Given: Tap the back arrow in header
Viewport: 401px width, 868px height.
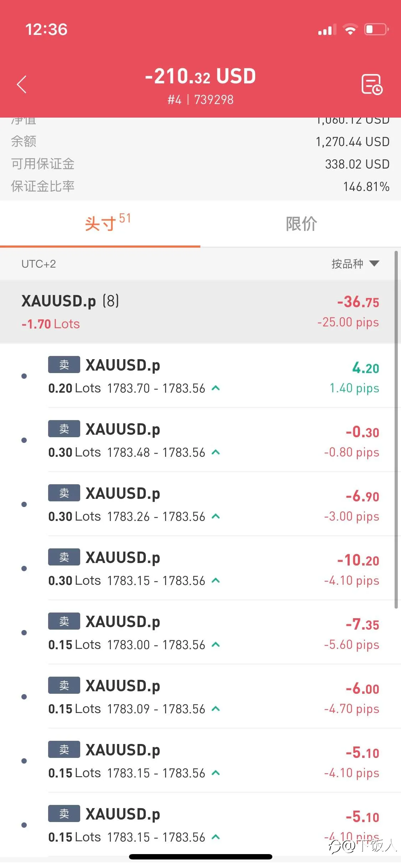Looking at the screenshot, I should [22, 84].
